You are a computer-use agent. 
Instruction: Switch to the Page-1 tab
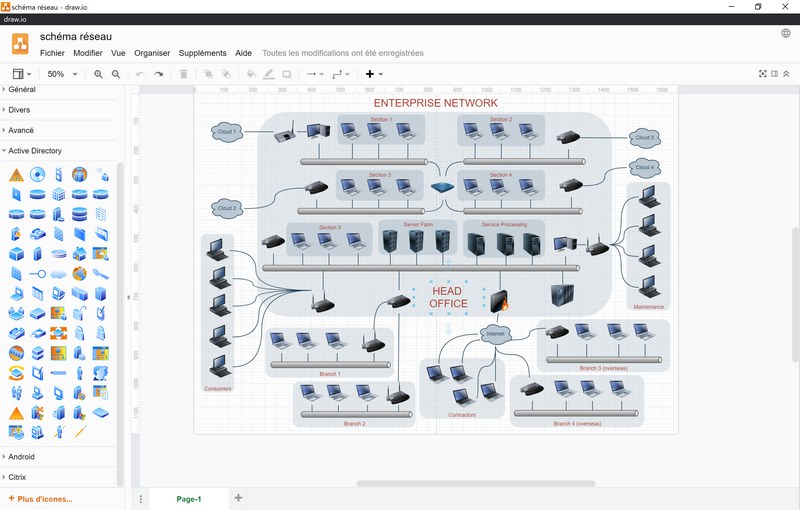point(188,498)
